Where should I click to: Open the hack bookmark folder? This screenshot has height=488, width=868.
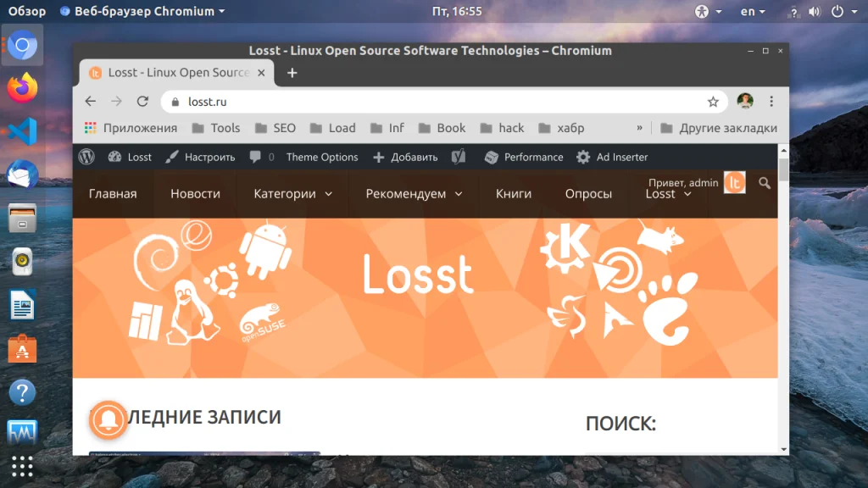[x=502, y=128]
